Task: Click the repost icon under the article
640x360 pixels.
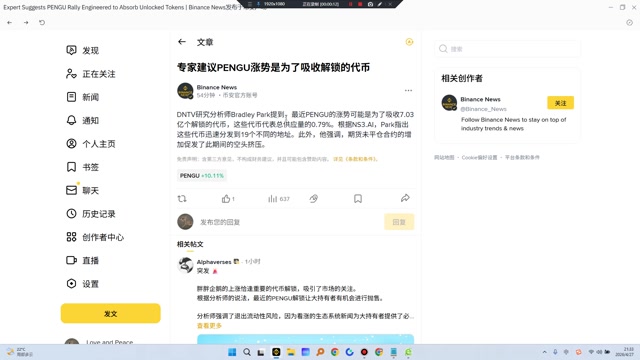Action: click(x=182, y=199)
